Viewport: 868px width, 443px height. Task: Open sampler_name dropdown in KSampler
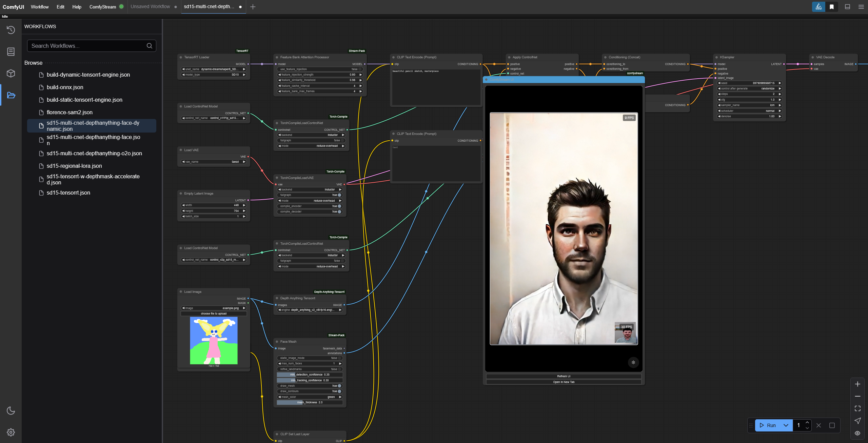tap(749, 105)
